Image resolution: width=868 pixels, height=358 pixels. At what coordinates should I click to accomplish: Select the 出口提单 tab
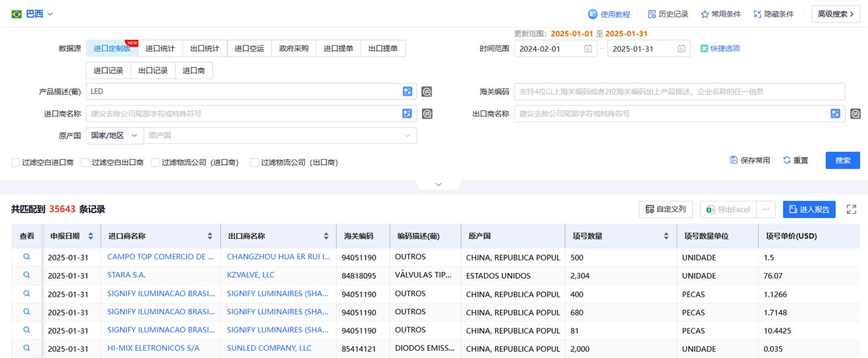point(383,48)
